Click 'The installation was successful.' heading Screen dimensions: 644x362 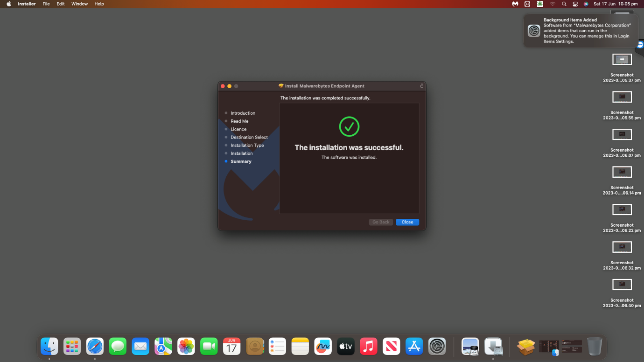349,147
